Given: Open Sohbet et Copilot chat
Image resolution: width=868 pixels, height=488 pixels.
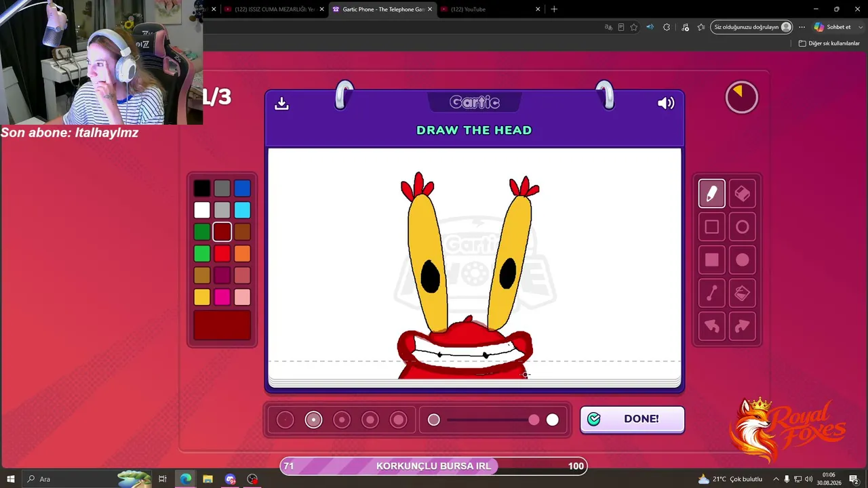Looking at the screenshot, I should 832,27.
